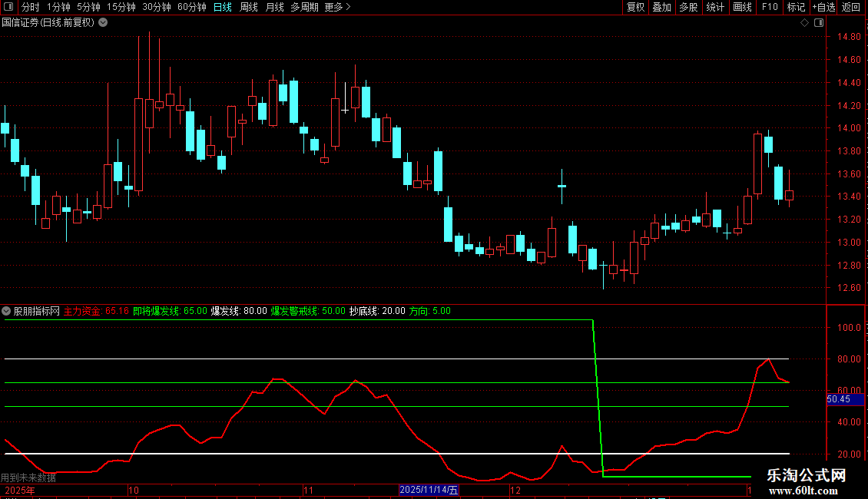This screenshot has height=499, width=868.
Task: Toggle the side panel icon at top-left
Action: pyautogui.click(x=8, y=7)
